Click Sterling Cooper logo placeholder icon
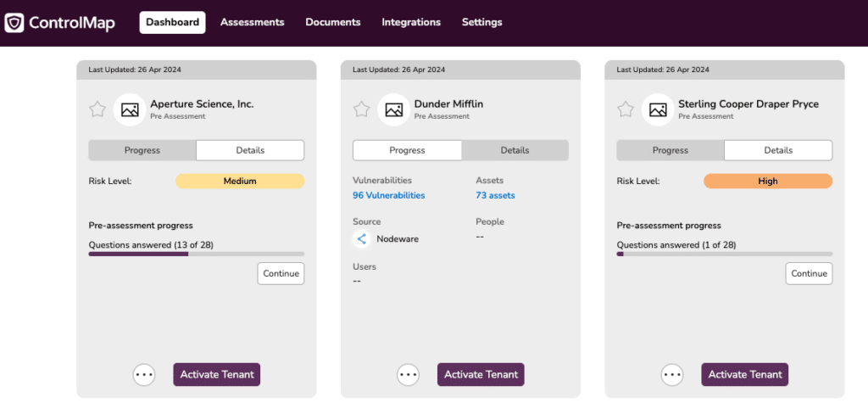Image resolution: width=868 pixels, height=414 pixels. click(x=658, y=109)
